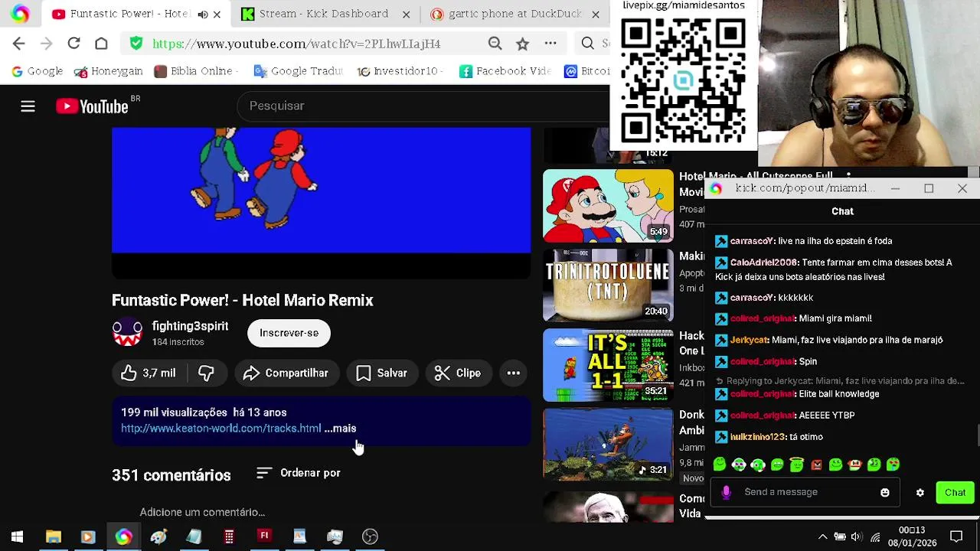Click the purple microphone icon in Kick chat

pos(726,492)
